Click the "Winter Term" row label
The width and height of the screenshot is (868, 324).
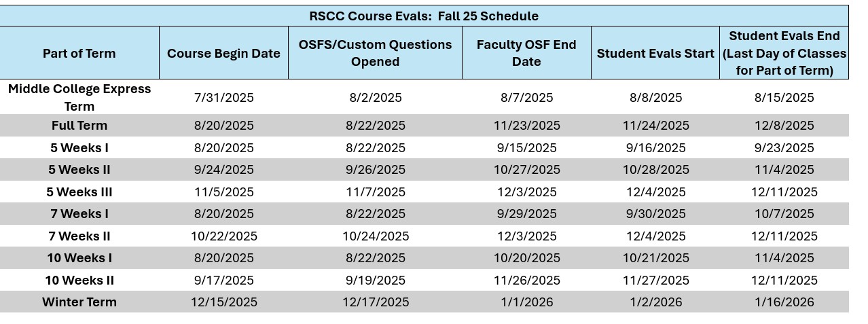tap(79, 302)
